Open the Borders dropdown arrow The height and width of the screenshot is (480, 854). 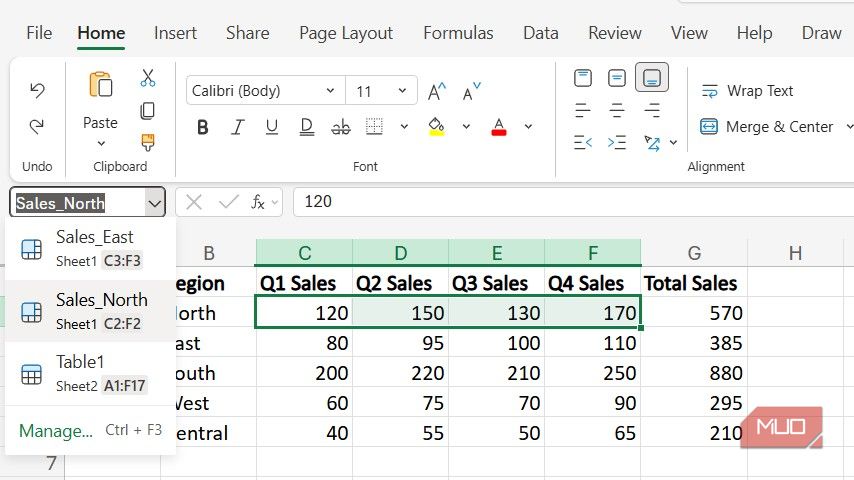[404, 126]
